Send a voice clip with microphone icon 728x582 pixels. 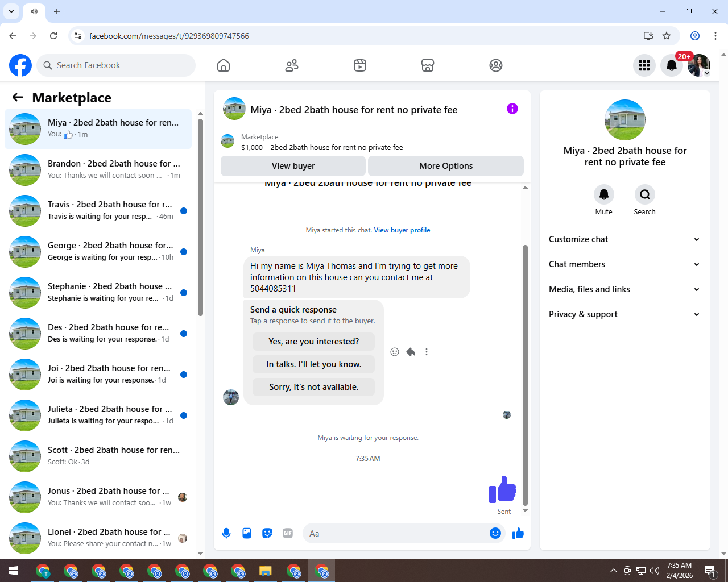(226, 533)
